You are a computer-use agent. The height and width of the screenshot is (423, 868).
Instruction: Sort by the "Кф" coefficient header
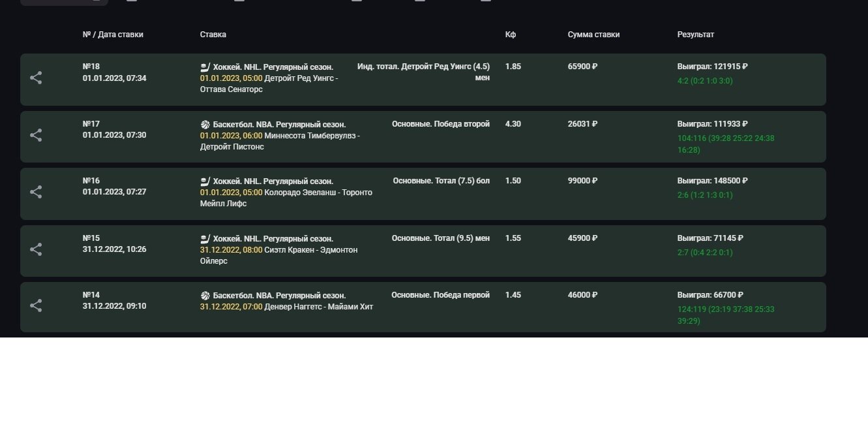click(x=510, y=35)
